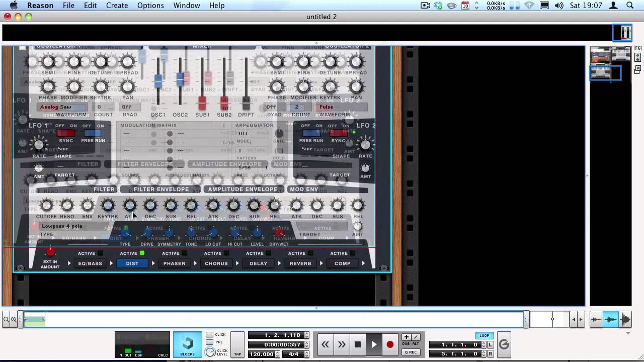Screen dimensions: 644x362
Task: Toggle the COMP active LED
Action: pyautogui.click(x=353, y=253)
